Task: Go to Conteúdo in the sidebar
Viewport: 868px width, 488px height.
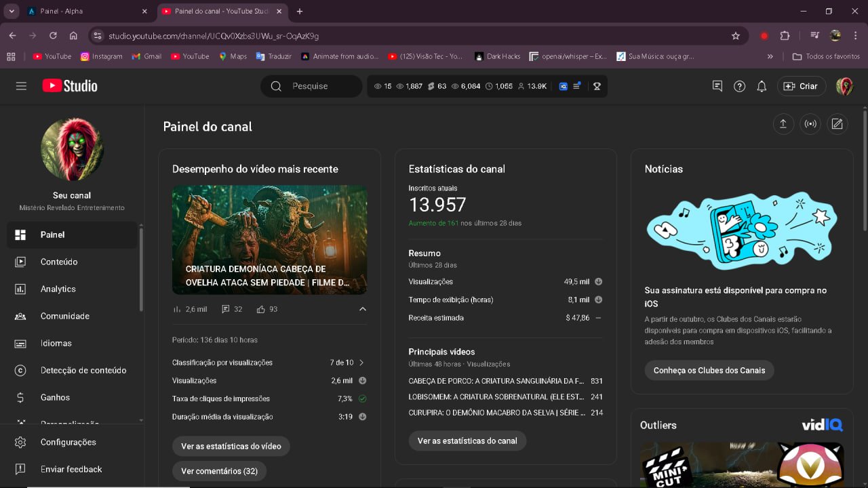Action: pos(59,262)
